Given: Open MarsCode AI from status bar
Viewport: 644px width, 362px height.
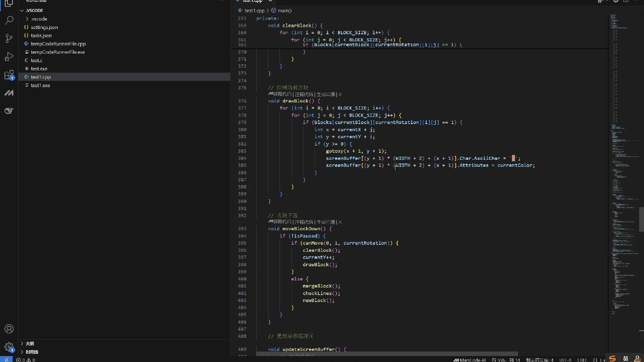Looking at the screenshot, I should coord(470,360).
